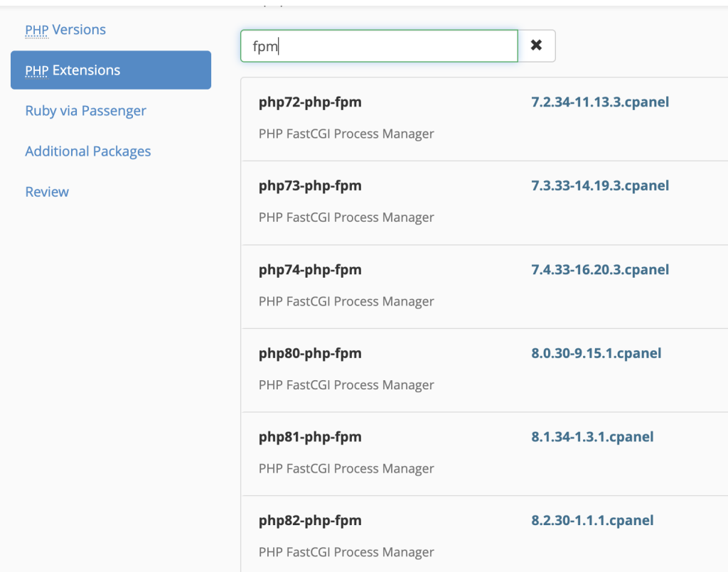This screenshot has height=572, width=728.
Task: Navigate to the Review step
Action: tap(47, 192)
